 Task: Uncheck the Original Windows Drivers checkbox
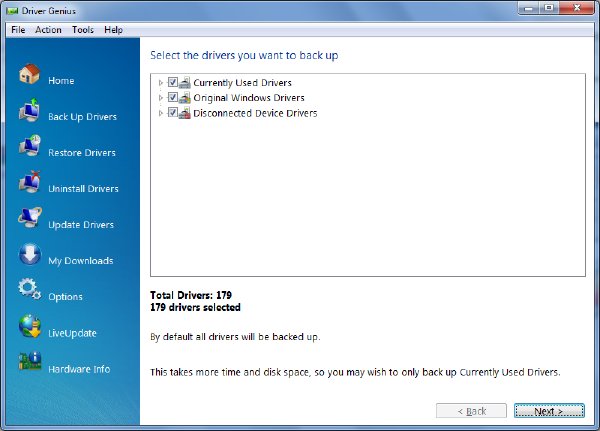173,97
